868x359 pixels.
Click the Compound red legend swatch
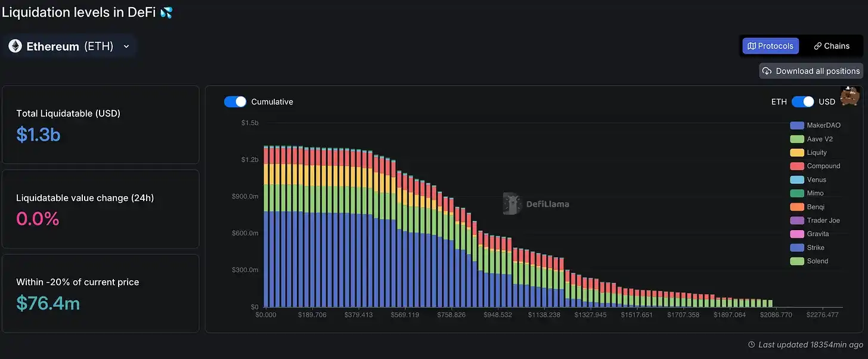[797, 166]
